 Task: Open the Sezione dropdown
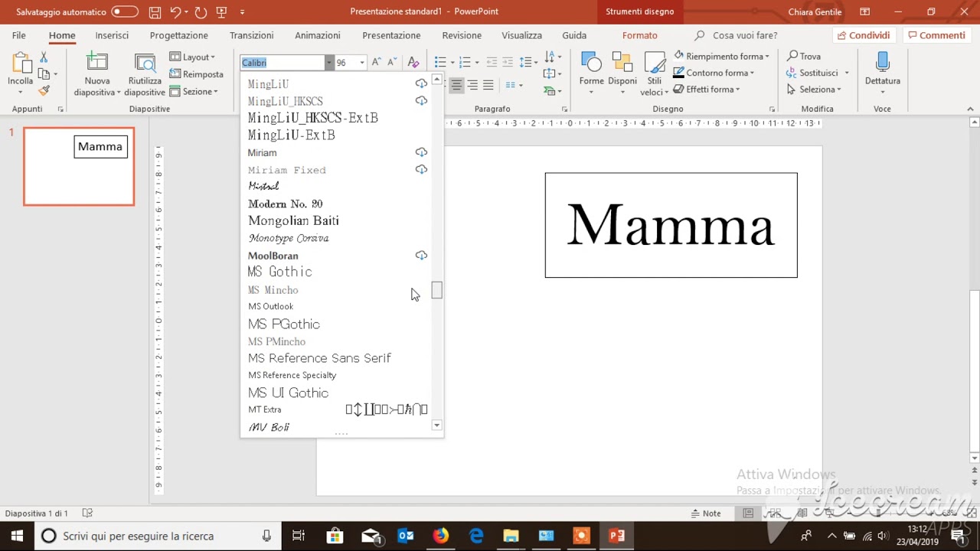194,92
